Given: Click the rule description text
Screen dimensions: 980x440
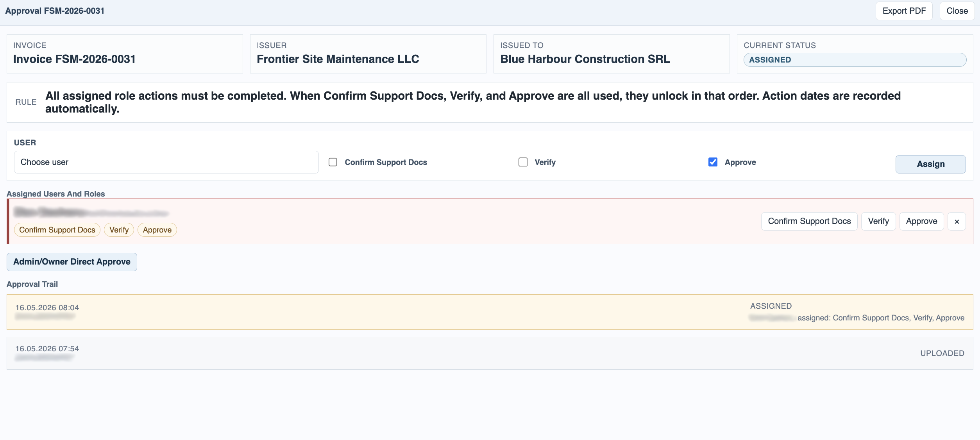Looking at the screenshot, I should [473, 102].
